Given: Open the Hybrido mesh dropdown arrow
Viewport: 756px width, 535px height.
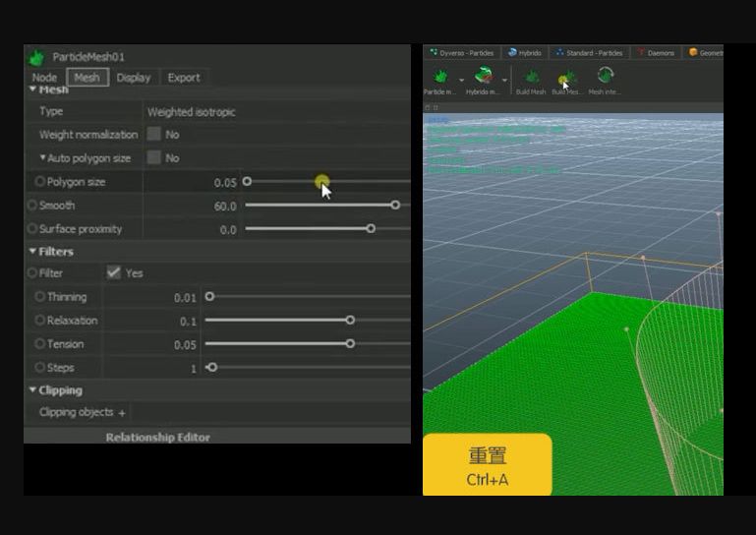Looking at the screenshot, I should click(504, 80).
